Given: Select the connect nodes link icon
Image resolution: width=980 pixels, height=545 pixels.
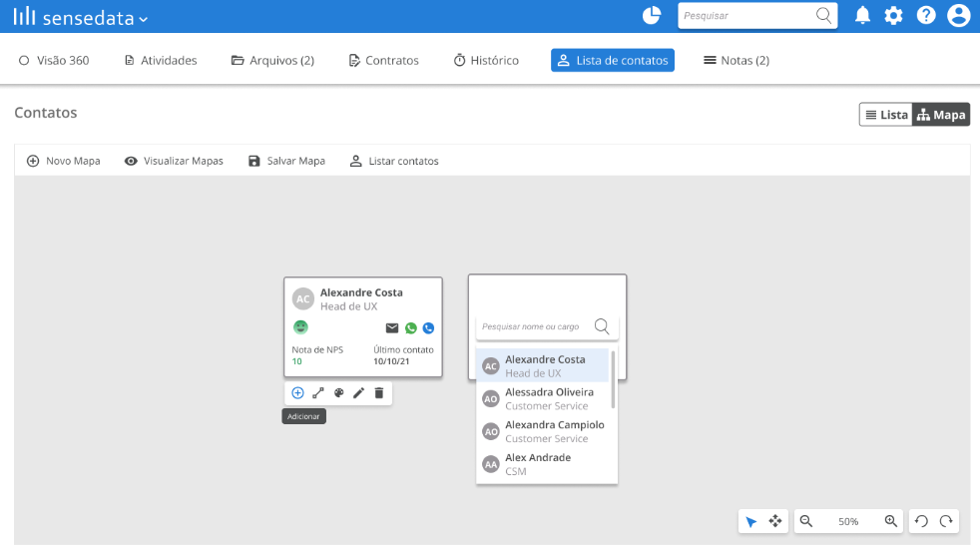Looking at the screenshot, I should pyautogui.click(x=318, y=393).
